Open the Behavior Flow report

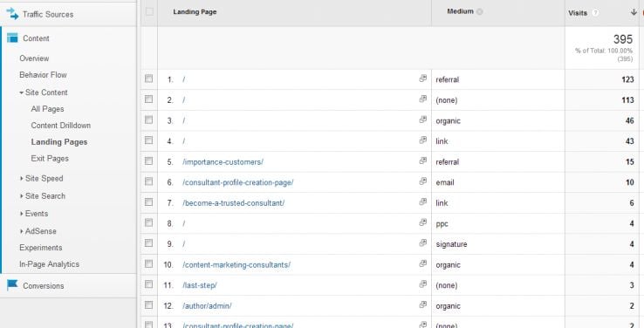tap(43, 75)
